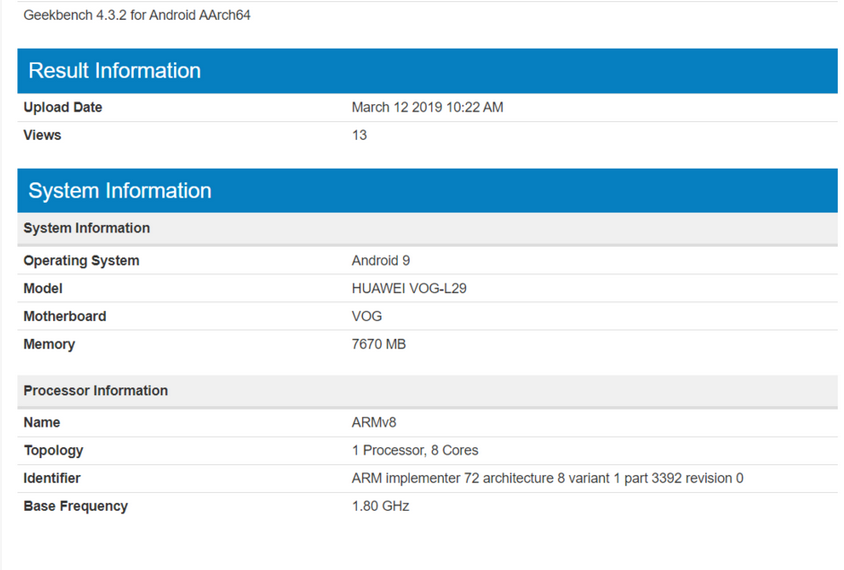844x570 pixels.
Task: Select the 'ARM implementer 72 architecture 8' identifier value
Action: pos(547,478)
